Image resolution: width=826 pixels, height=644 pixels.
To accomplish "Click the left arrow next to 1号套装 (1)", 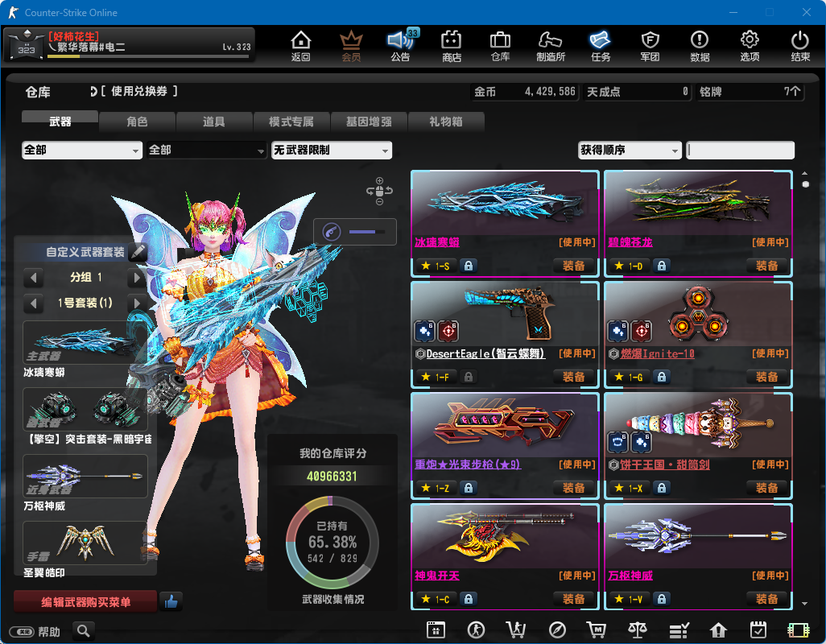I will (x=33, y=303).
